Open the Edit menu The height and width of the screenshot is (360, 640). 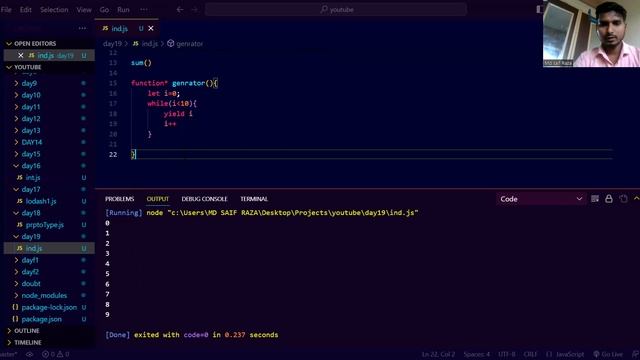26,9
